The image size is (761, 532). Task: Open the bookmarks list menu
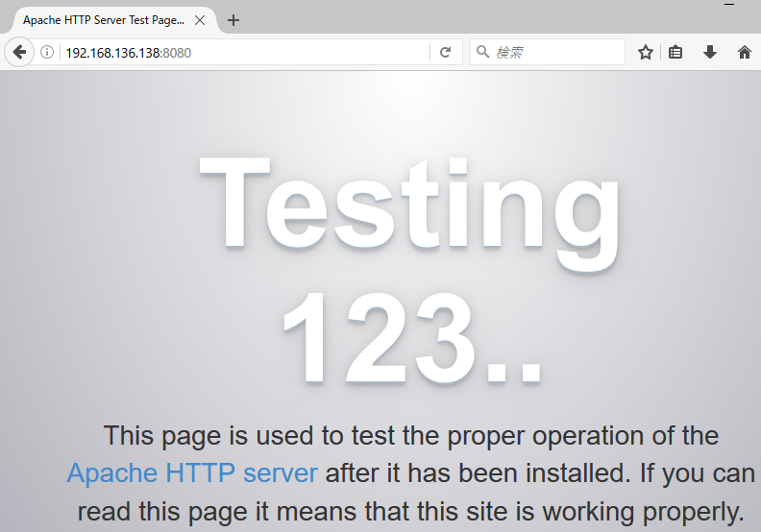pos(675,53)
